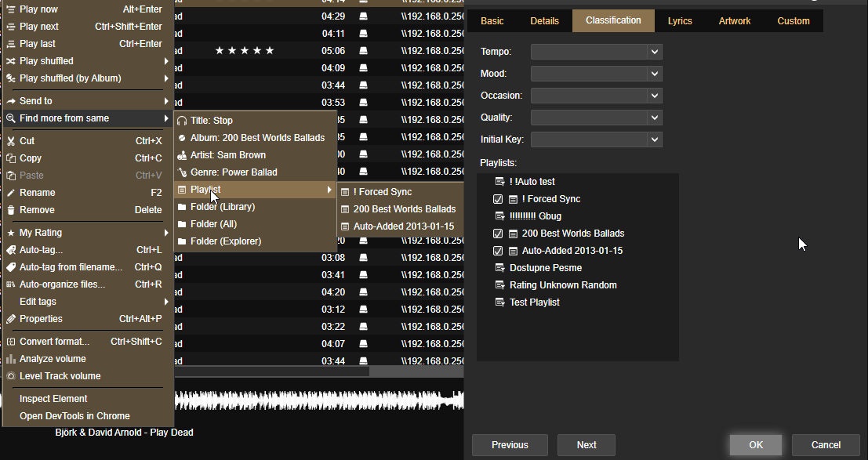Click the tag icon next to Auto-tag from filename
Image resolution: width=868 pixels, height=460 pixels.
coord(11,267)
